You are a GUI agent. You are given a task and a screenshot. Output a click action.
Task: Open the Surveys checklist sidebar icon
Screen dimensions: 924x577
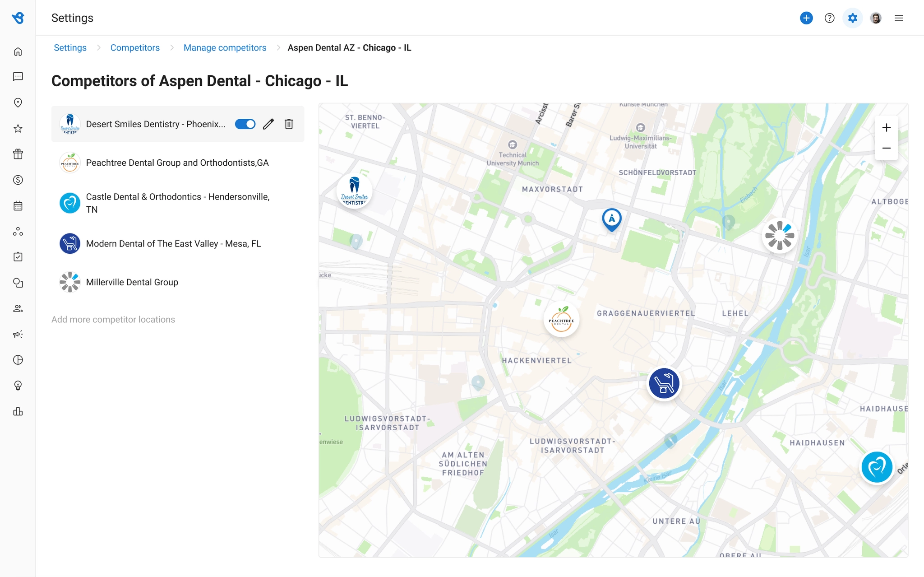[x=18, y=257]
